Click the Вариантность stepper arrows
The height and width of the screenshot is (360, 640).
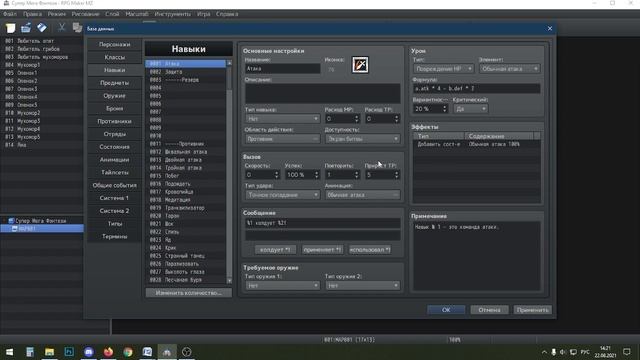pyautogui.click(x=444, y=109)
